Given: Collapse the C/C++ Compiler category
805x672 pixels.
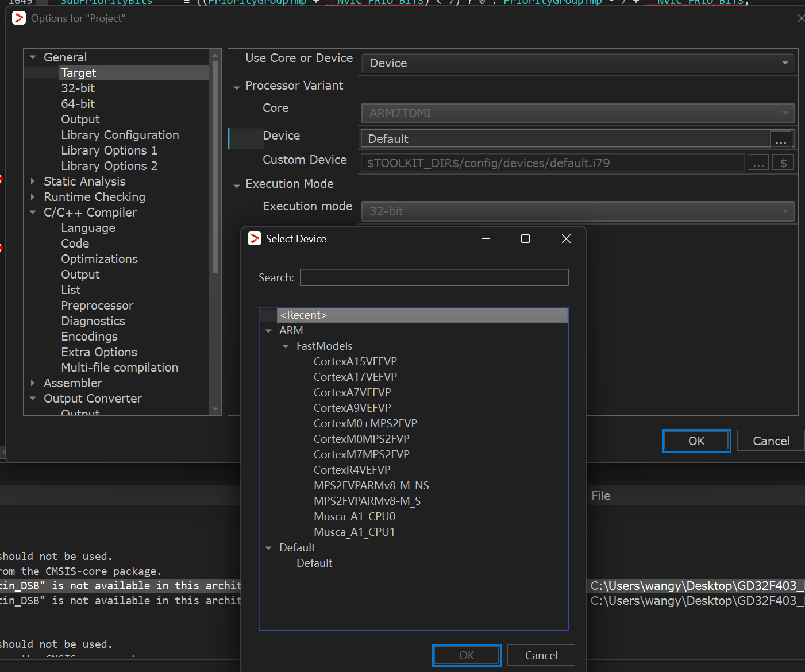Looking at the screenshot, I should (33, 213).
